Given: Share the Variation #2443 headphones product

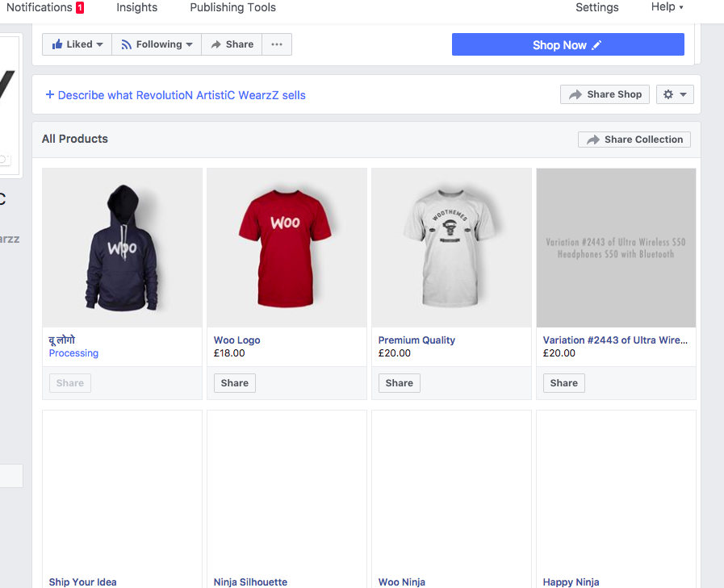Looking at the screenshot, I should 563,383.
